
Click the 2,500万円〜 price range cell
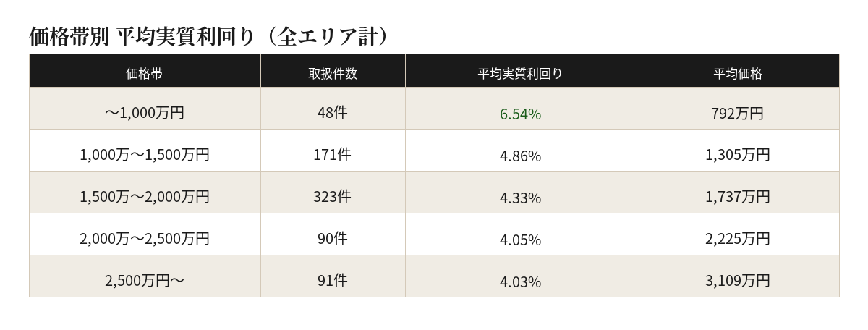point(145,281)
